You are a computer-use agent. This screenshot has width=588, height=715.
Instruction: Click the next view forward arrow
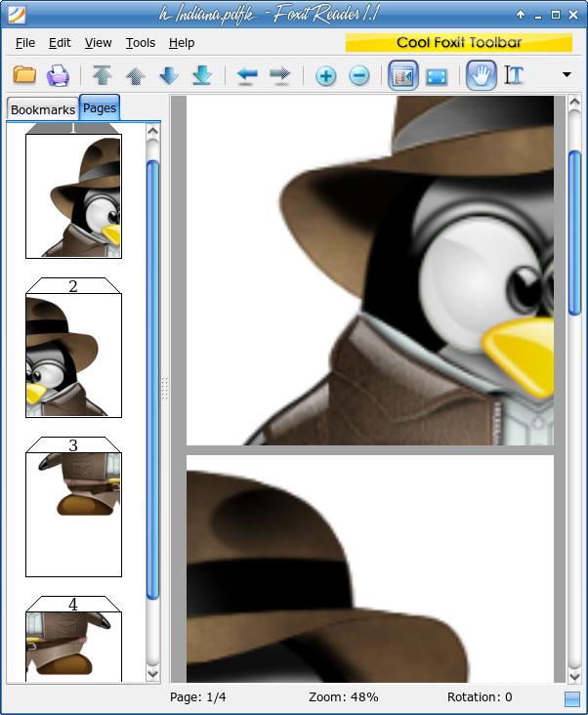pyautogui.click(x=280, y=75)
